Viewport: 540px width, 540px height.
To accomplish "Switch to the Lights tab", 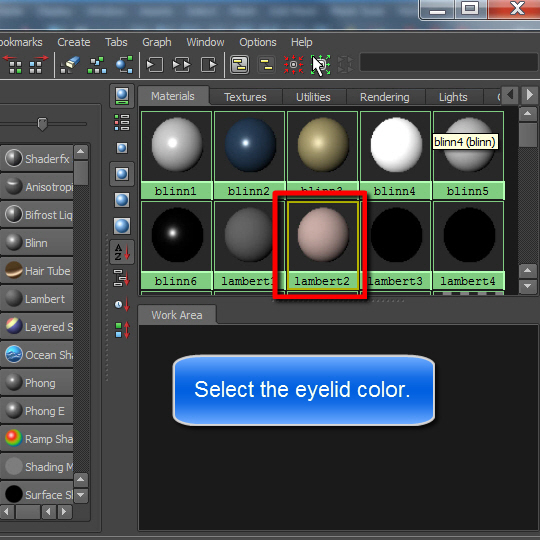I will pyautogui.click(x=453, y=97).
